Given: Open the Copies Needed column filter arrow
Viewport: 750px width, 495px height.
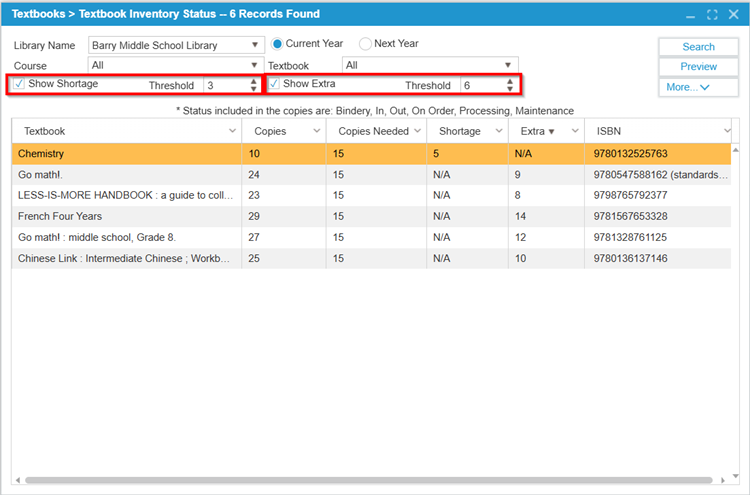Looking at the screenshot, I should [x=417, y=131].
